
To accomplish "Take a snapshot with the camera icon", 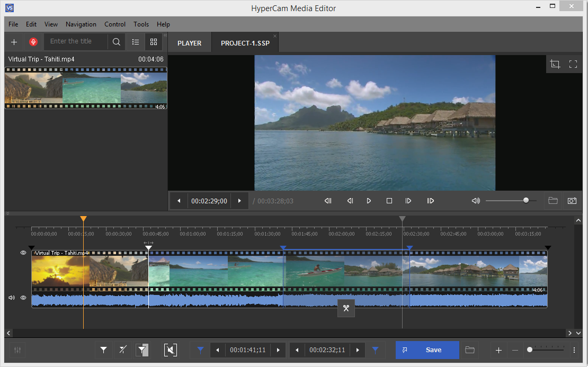I will (572, 201).
